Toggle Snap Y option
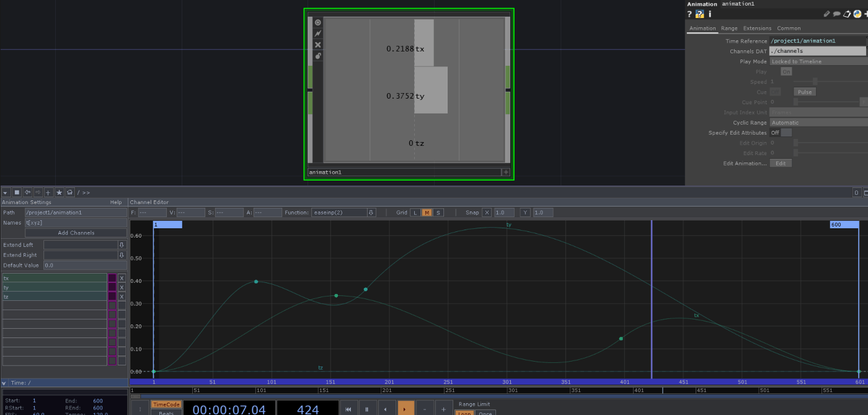 tap(525, 213)
